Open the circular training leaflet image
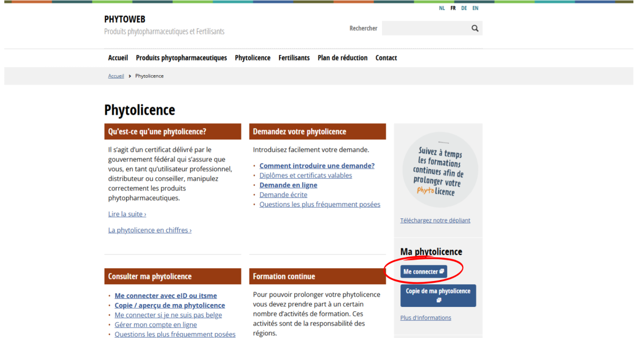644x338 pixels. pyautogui.click(x=440, y=170)
